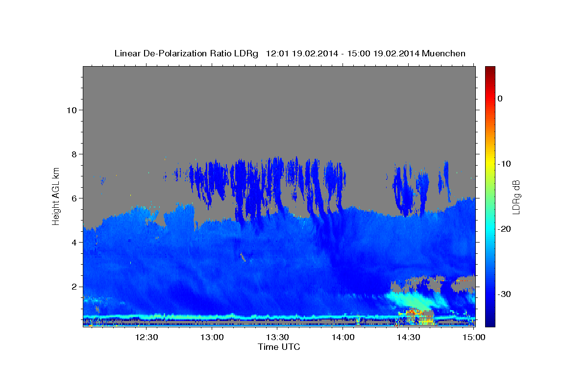Click the 'LDRg dB' colorbar label
The image size is (588, 392).
click(x=515, y=197)
